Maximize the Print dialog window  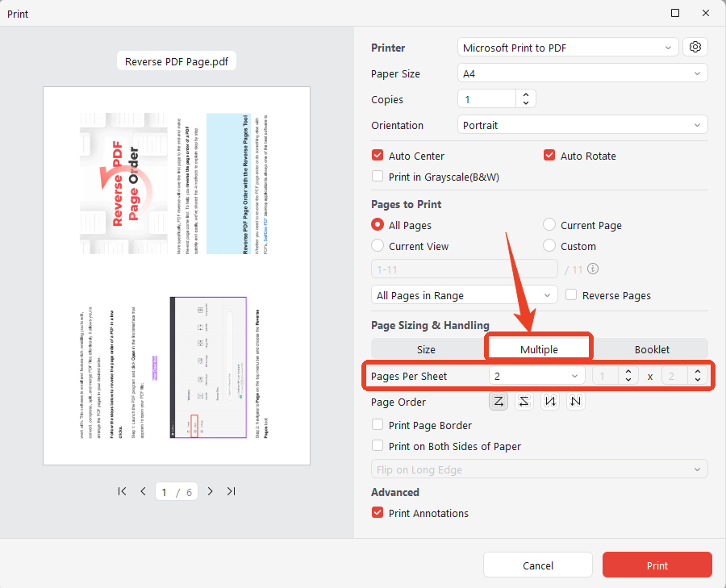tap(675, 13)
